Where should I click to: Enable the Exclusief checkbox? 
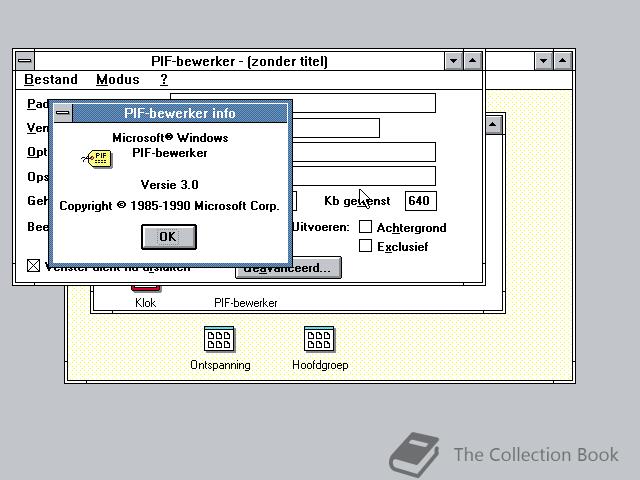tap(365, 246)
